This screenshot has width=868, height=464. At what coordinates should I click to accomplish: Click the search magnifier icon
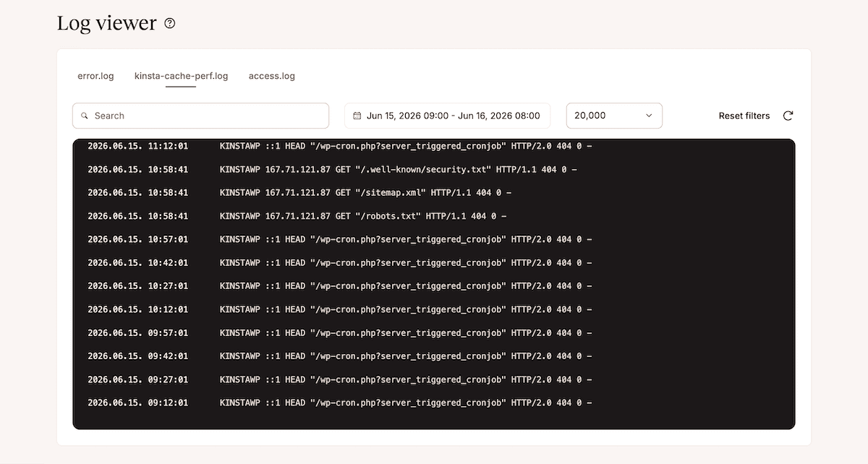click(x=85, y=116)
